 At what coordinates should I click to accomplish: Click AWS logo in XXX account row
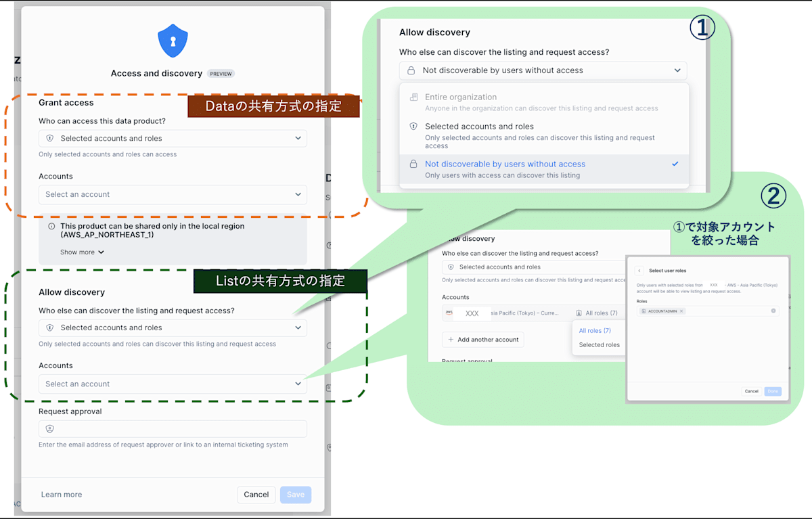[x=449, y=313]
